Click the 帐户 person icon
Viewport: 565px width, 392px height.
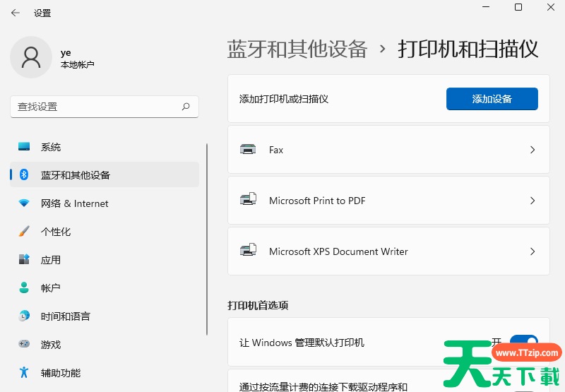tap(24, 287)
